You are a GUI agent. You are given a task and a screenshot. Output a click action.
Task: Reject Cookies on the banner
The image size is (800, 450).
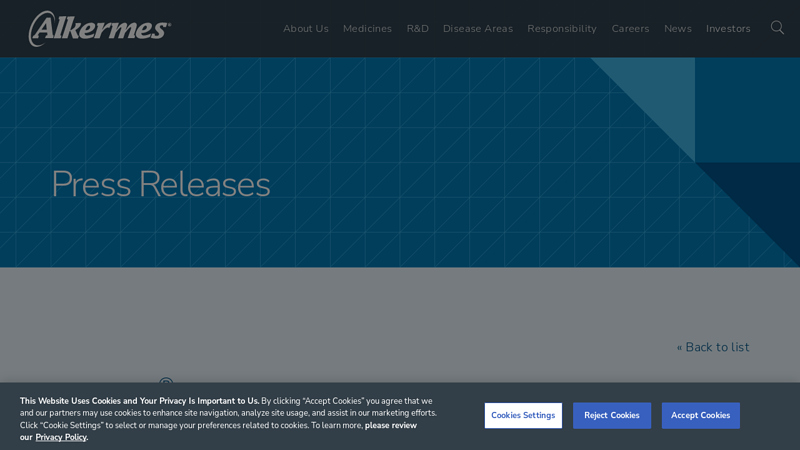coord(612,415)
